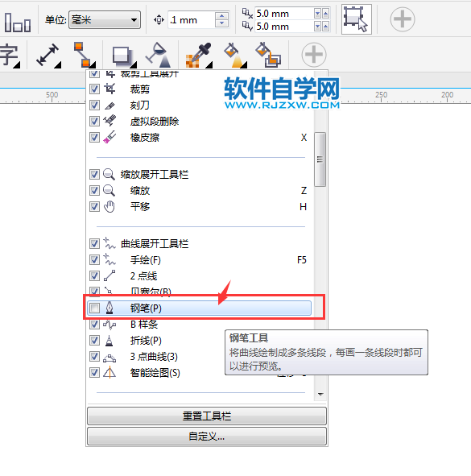The height and width of the screenshot is (476, 471).
Task: Select the color eyedropper tool
Action: click(199, 55)
